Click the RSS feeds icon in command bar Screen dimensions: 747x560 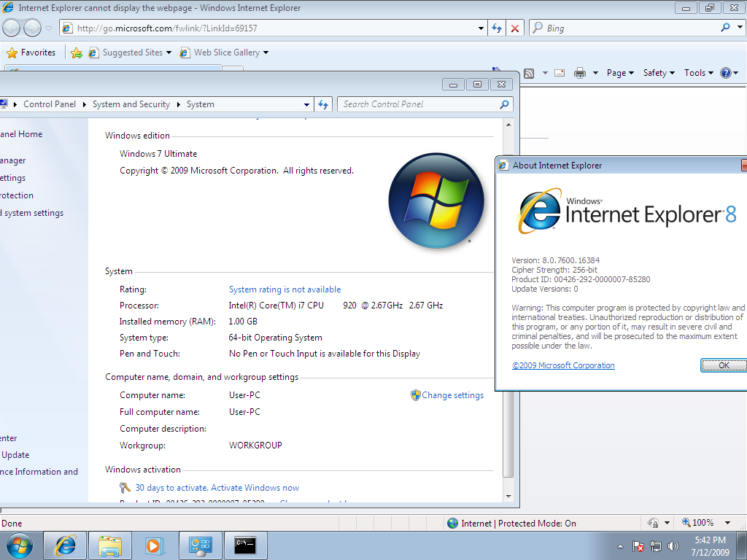coord(529,73)
